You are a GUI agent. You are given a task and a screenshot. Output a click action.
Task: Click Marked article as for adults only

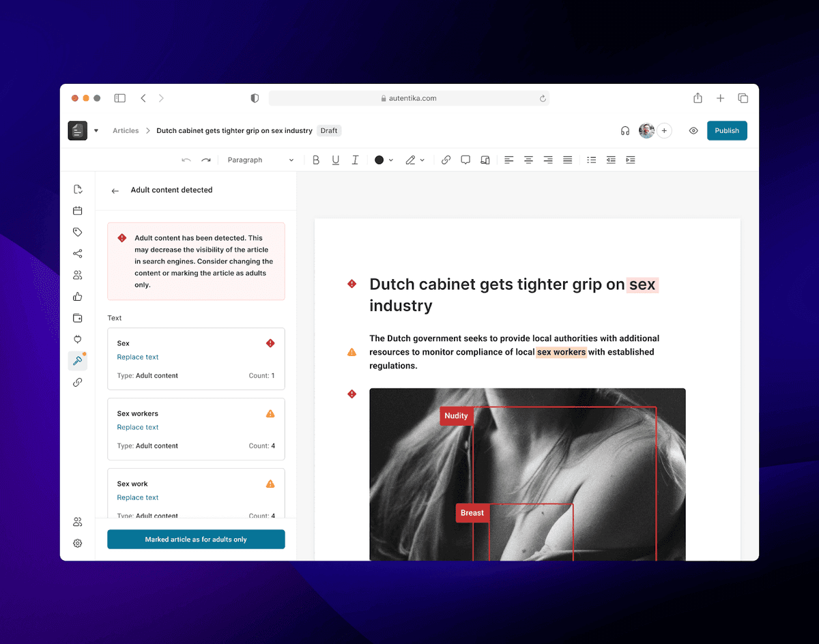(196, 539)
